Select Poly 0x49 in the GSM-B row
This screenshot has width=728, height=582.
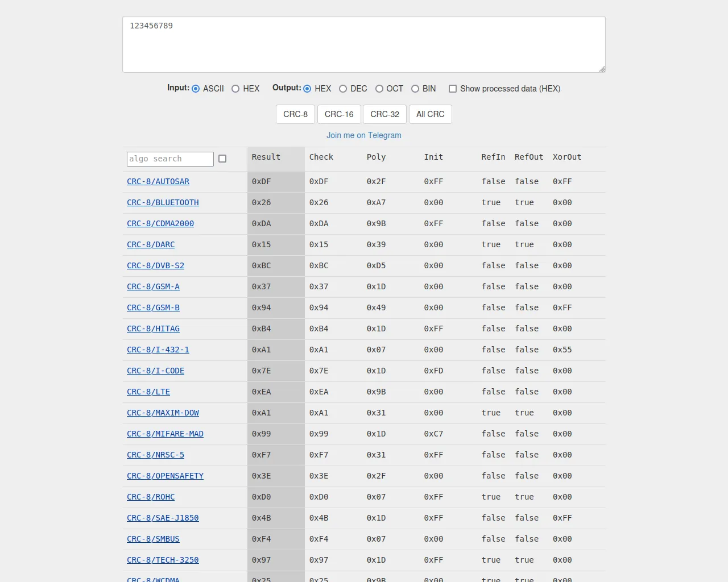click(377, 307)
